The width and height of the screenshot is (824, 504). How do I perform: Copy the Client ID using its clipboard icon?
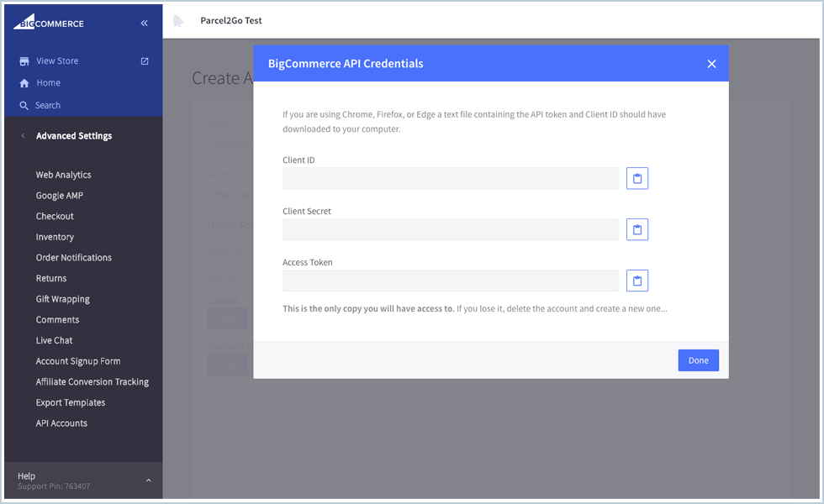[x=636, y=177]
